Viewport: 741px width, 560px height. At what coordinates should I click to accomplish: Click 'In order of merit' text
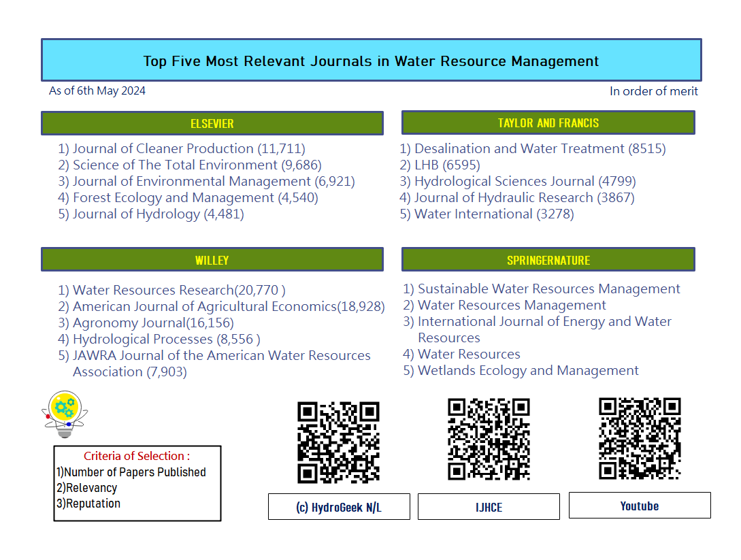[x=654, y=91]
